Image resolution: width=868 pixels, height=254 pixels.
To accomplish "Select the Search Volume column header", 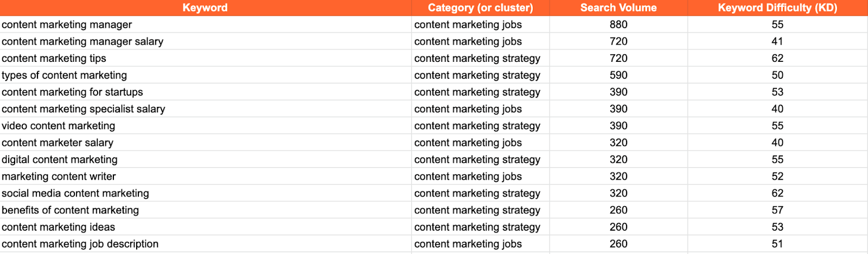I will pyautogui.click(x=618, y=8).
